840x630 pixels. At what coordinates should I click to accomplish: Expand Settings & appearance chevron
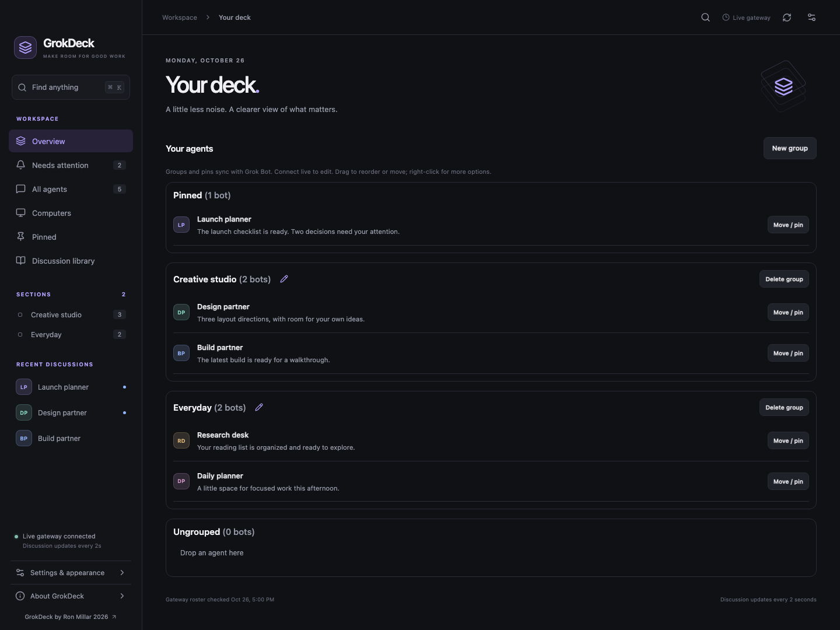[x=122, y=572]
